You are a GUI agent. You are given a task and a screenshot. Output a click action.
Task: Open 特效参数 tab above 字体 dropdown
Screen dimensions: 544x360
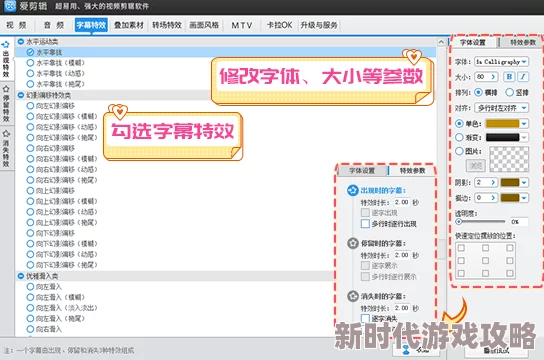[523, 42]
